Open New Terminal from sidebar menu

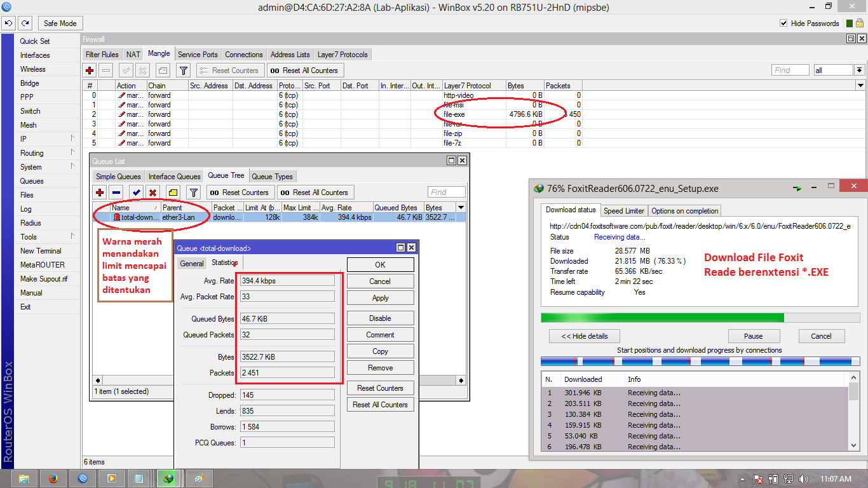pyautogui.click(x=41, y=251)
